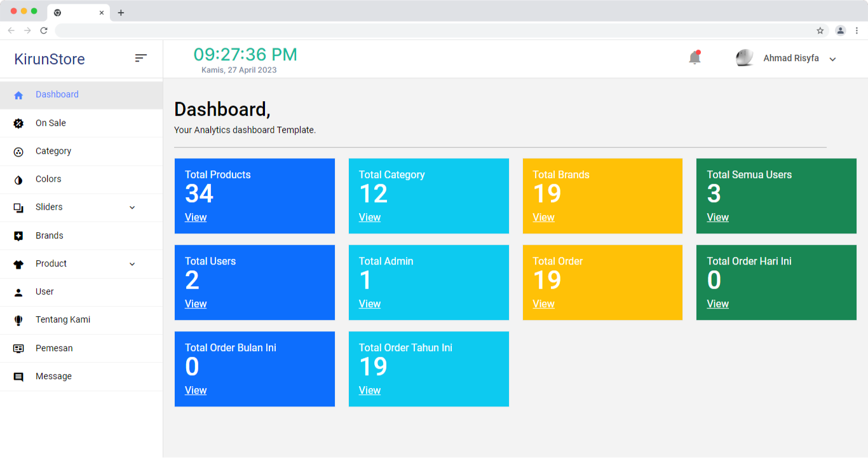Click the Brands plus-box icon
This screenshot has width=868, height=458.
tap(18, 236)
